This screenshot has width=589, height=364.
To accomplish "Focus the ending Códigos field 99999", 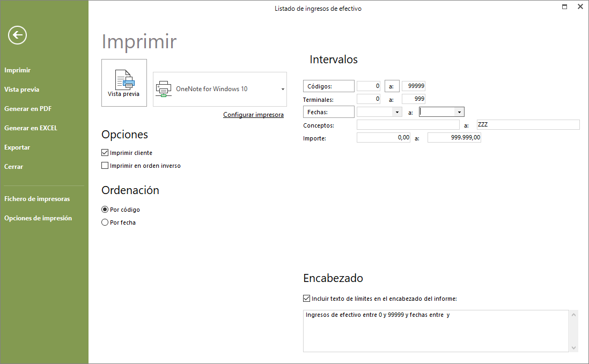I will [414, 86].
